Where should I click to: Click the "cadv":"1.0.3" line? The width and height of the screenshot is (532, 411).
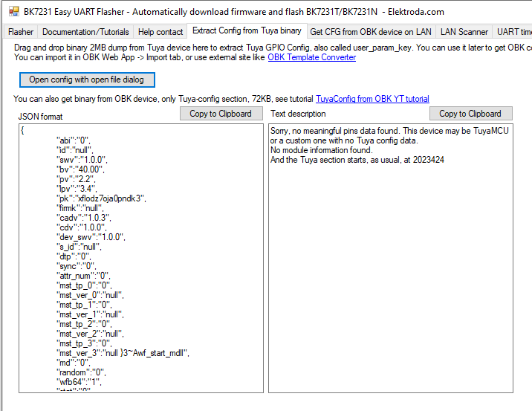click(x=84, y=218)
